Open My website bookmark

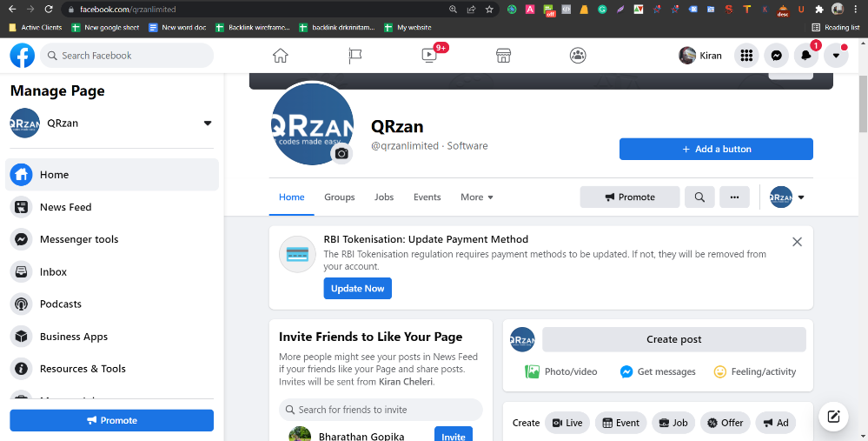pos(407,27)
